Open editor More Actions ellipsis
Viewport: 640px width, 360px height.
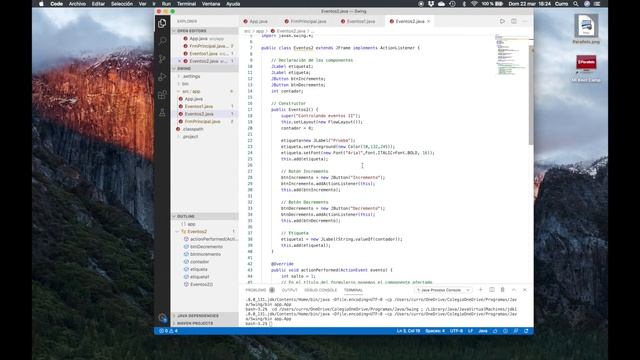point(524,21)
